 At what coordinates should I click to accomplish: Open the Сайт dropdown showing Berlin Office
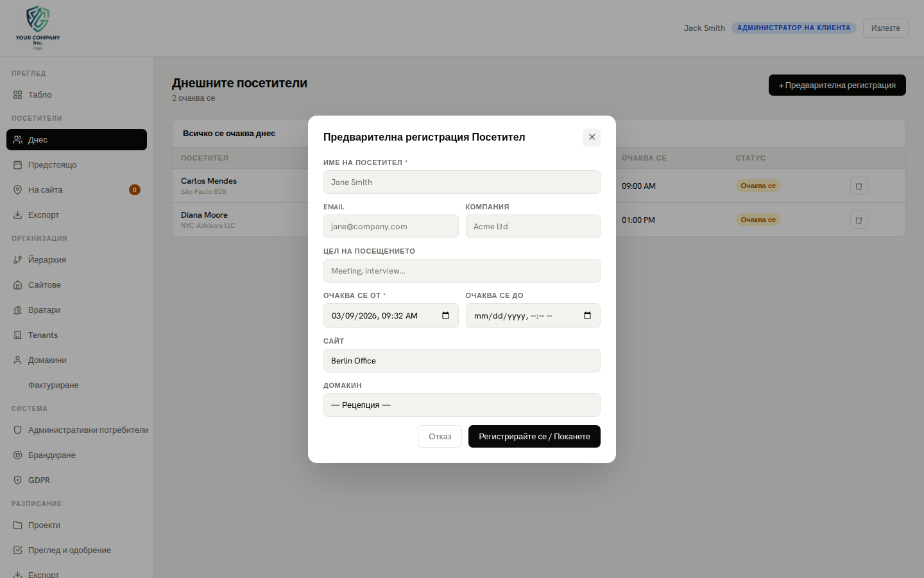tap(461, 360)
